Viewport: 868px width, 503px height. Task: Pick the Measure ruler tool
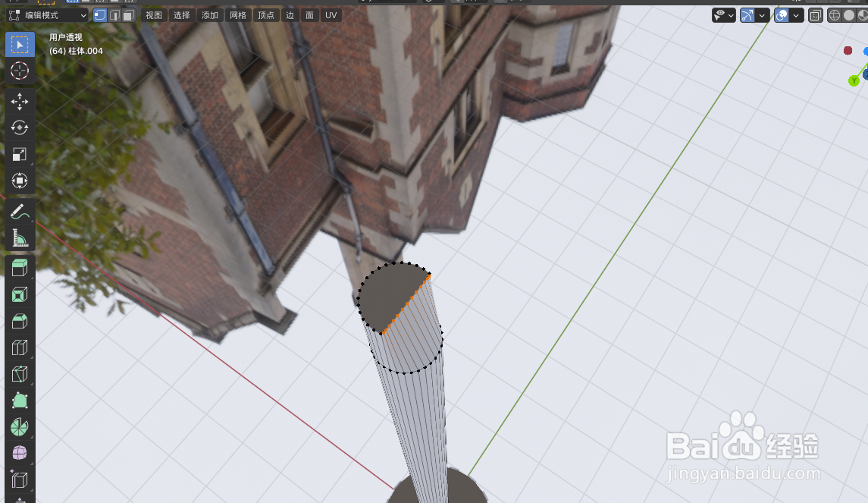[x=20, y=238]
